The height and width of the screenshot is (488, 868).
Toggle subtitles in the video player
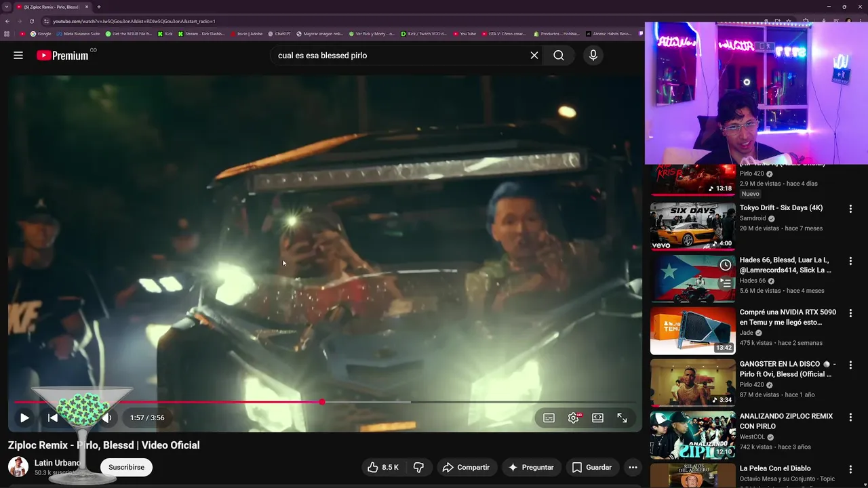click(x=549, y=418)
